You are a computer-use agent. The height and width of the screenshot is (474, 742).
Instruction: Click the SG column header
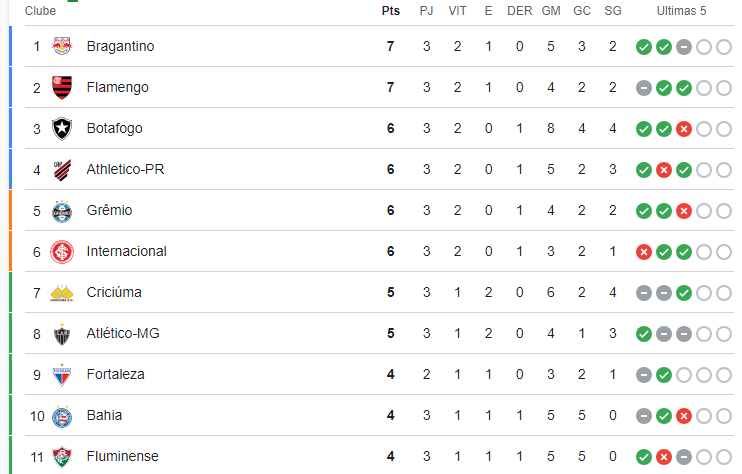[613, 11]
